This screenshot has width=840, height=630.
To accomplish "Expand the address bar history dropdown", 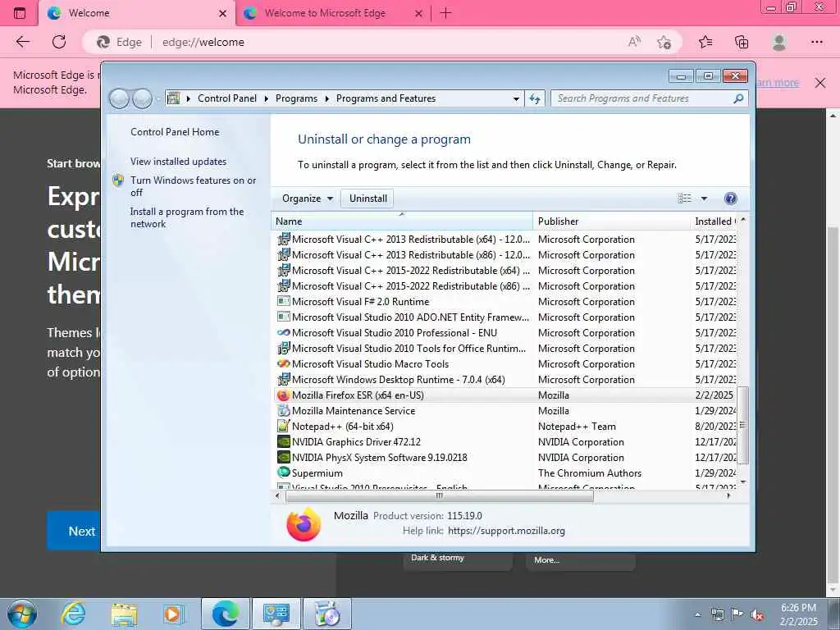I will click(516, 98).
